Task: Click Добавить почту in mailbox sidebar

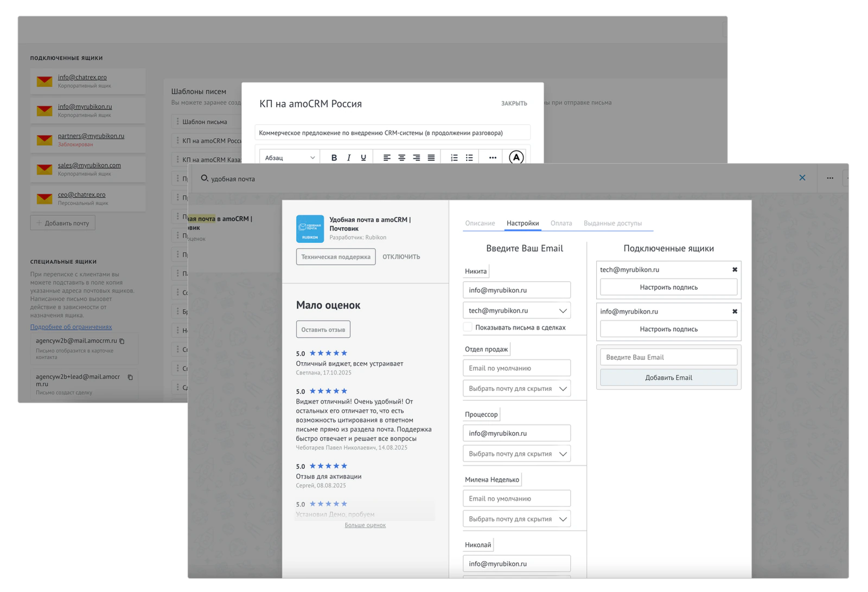Action: tap(63, 223)
